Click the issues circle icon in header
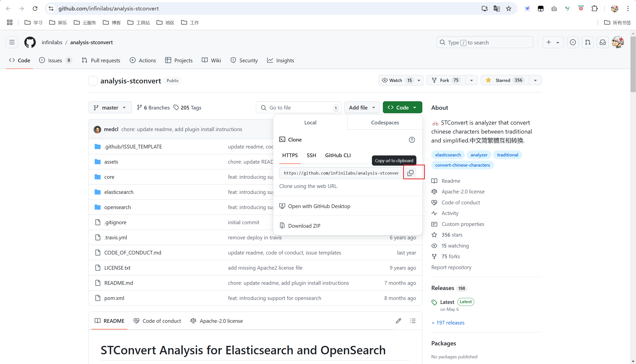Image resolution: width=636 pixels, height=364 pixels. (x=573, y=42)
